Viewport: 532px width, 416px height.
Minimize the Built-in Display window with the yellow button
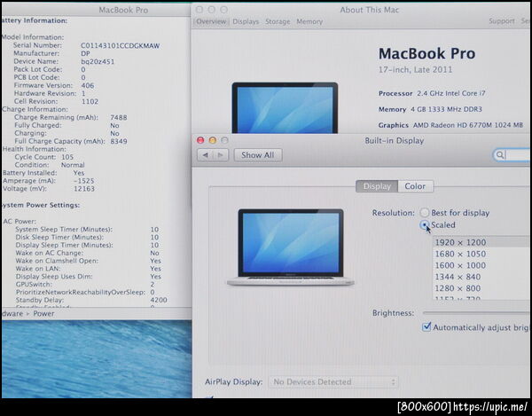[x=213, y=140]
